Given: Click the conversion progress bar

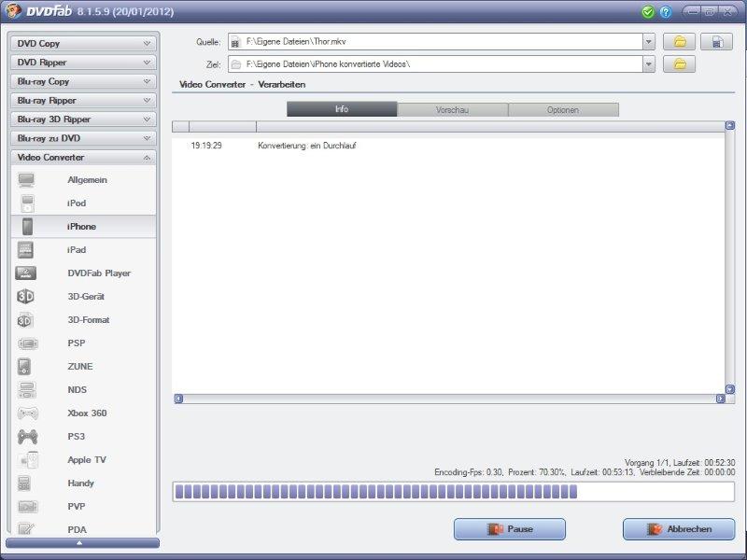Looking at the screenshot, I should point(453,492).
